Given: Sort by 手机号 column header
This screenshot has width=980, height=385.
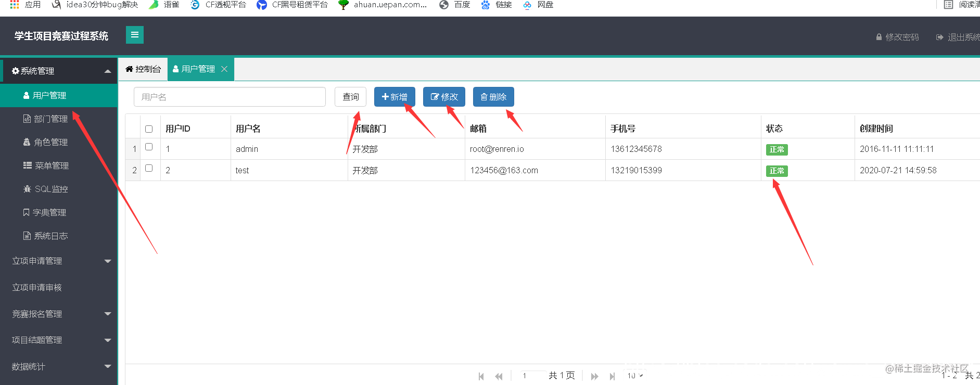Looking at the screenshot, I should (x=623, y=129).
